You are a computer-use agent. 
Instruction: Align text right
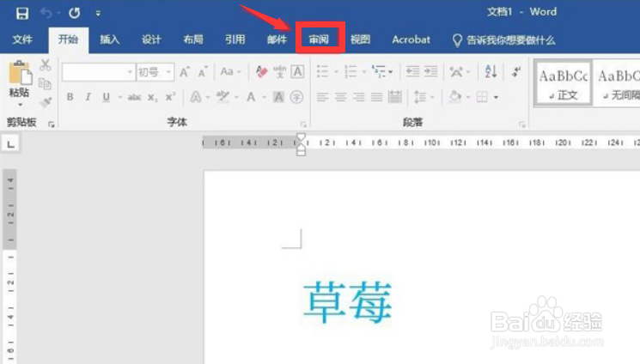point(359,97)
